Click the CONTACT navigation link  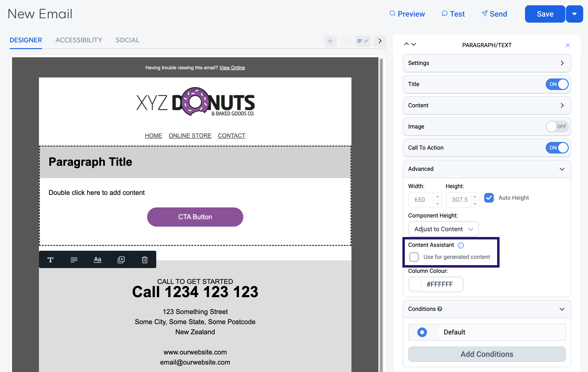pyautogui.click(x=231, y=136)
